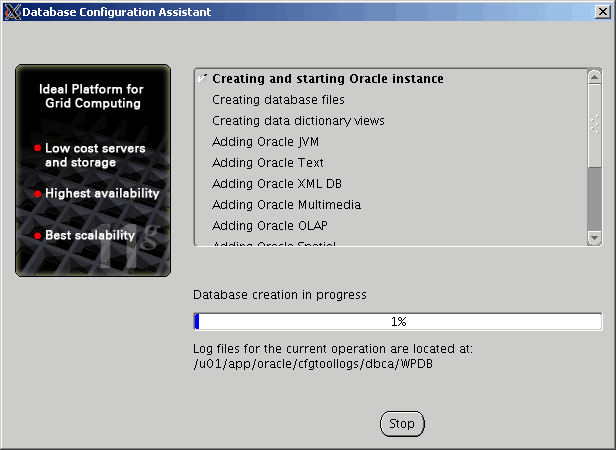Click red bullet next to Low cost servers
This screenshot has width=616, height=450.
point(37,148)
